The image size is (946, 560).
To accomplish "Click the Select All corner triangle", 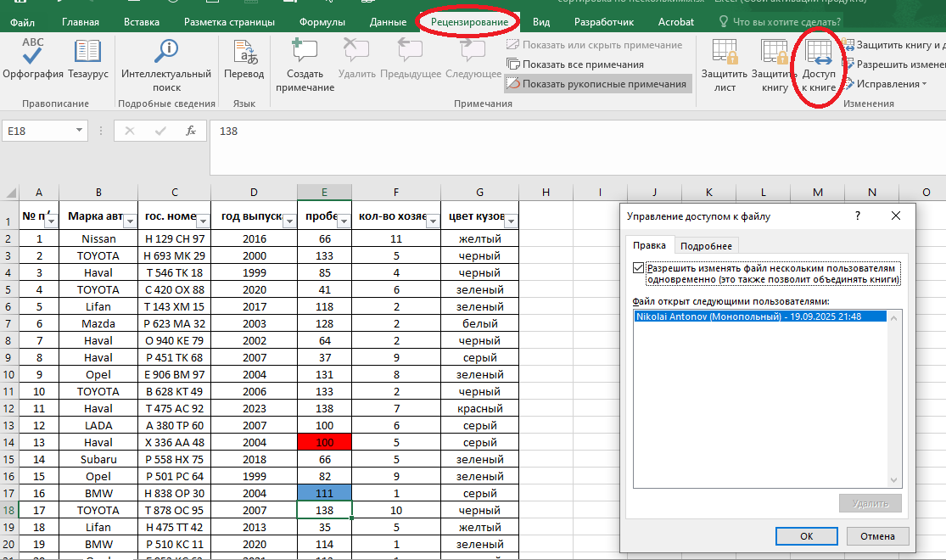I will tap(10, 193).
